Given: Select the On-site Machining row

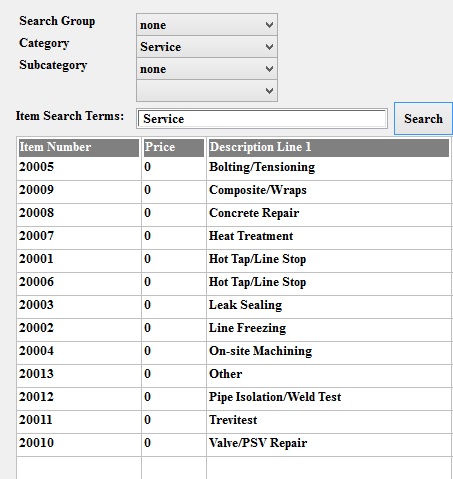Looking at the screenshot, I should pyautogui.click(x=234, y=351).
